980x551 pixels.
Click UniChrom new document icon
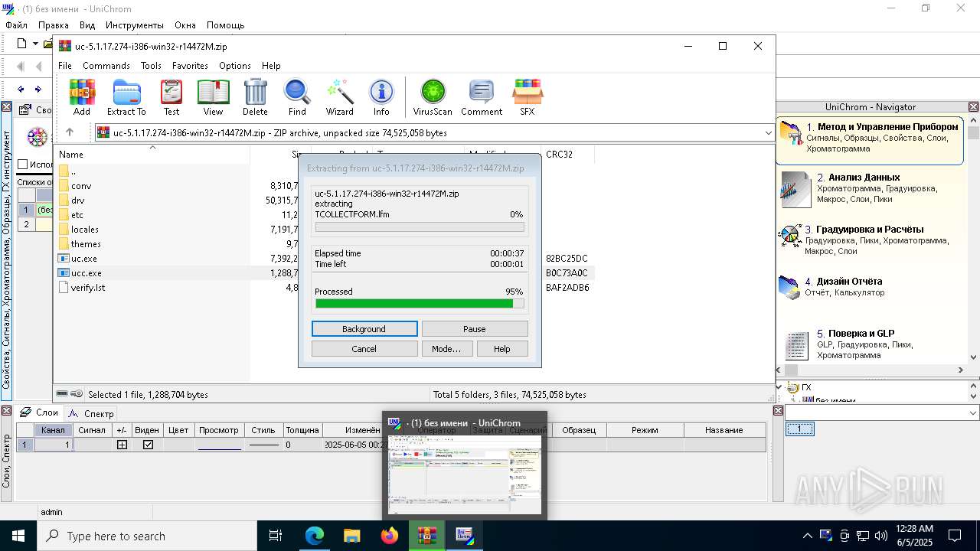21,44
